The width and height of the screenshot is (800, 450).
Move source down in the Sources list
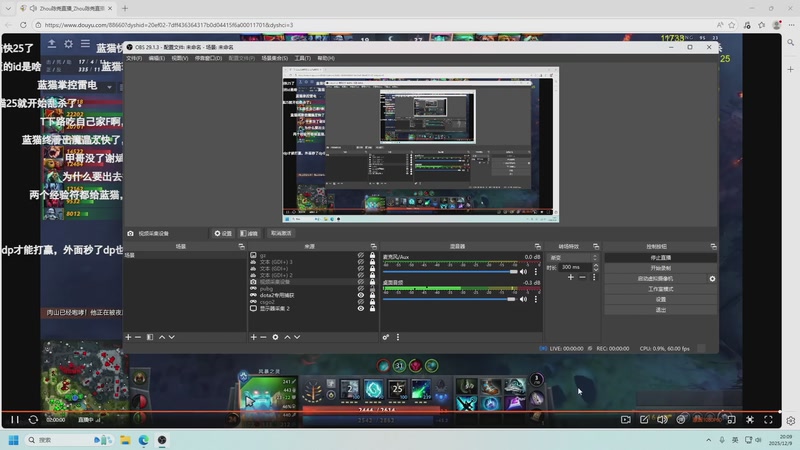coord(297,337)
